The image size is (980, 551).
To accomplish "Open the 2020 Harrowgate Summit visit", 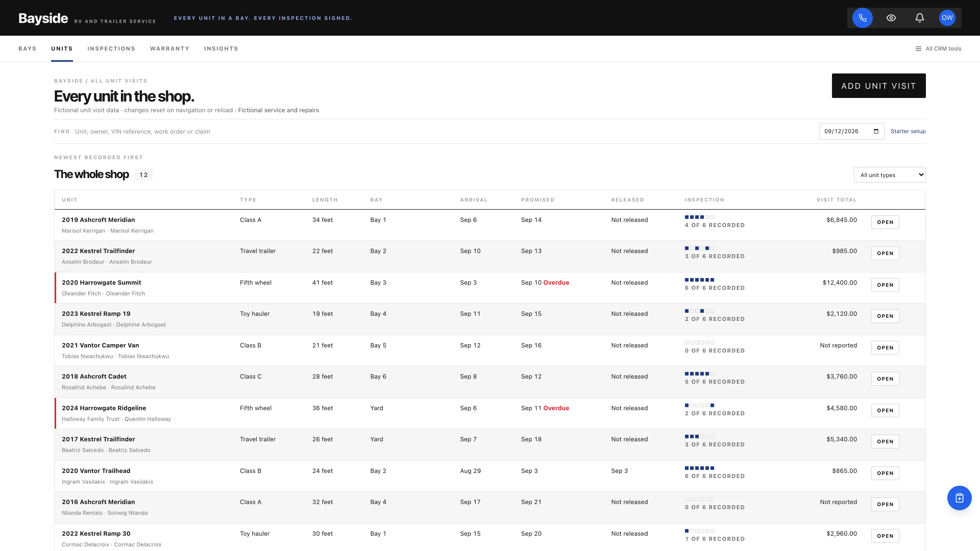I will point(885,285).
